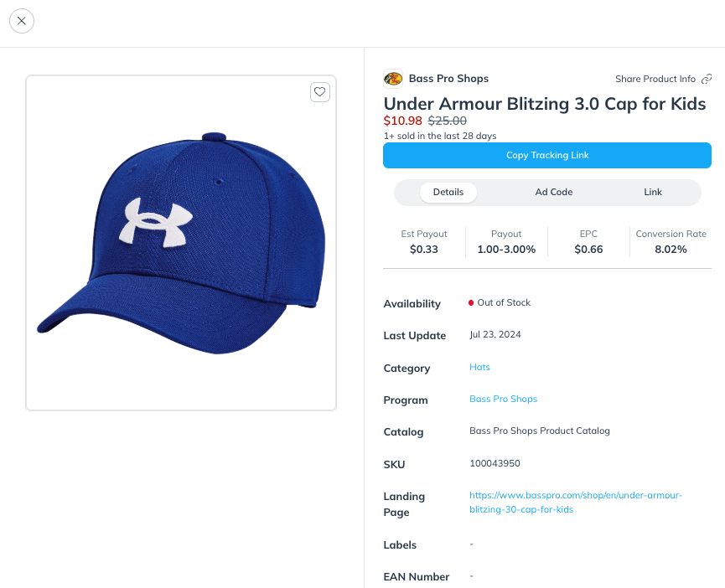Image resolution: width=725 pixels, height=588 pixels.
Task: Click the Share Product Info link icon
Action: [707, 78]
